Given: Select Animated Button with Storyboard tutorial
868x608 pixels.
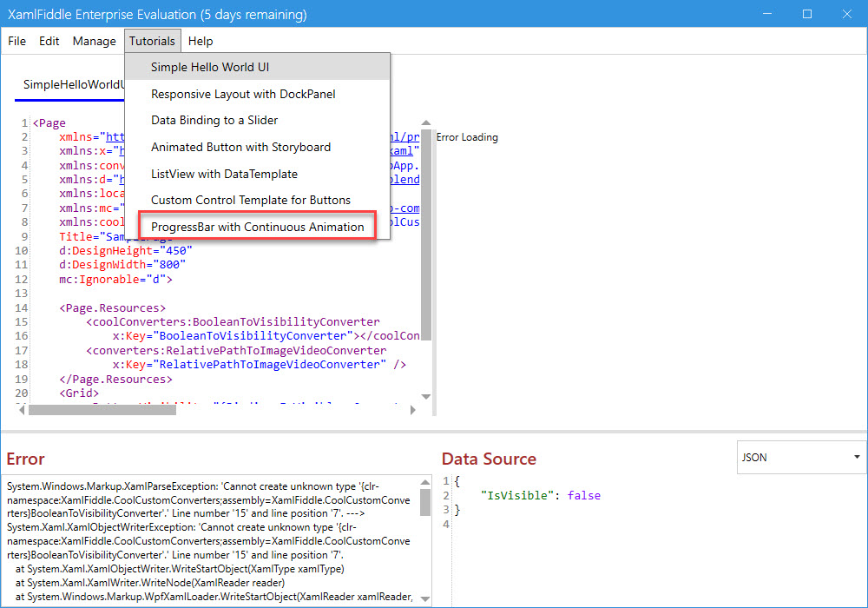Looking at the screenshot, I should coord(257,148).
